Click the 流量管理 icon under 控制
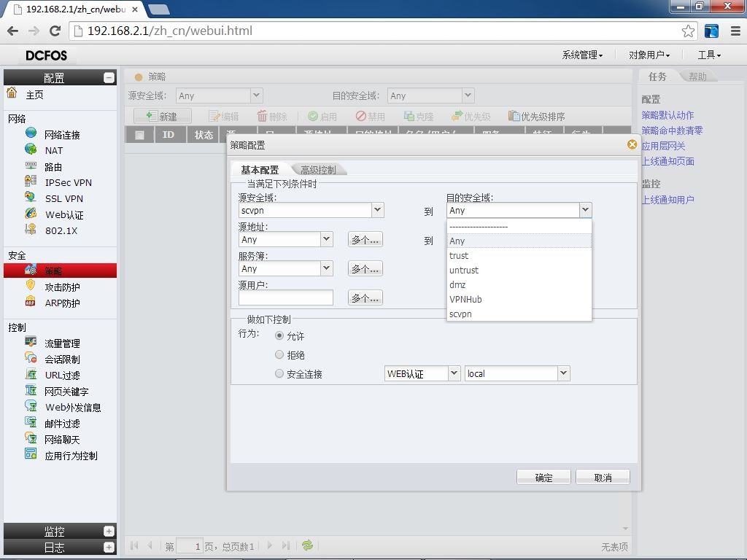 31,343
